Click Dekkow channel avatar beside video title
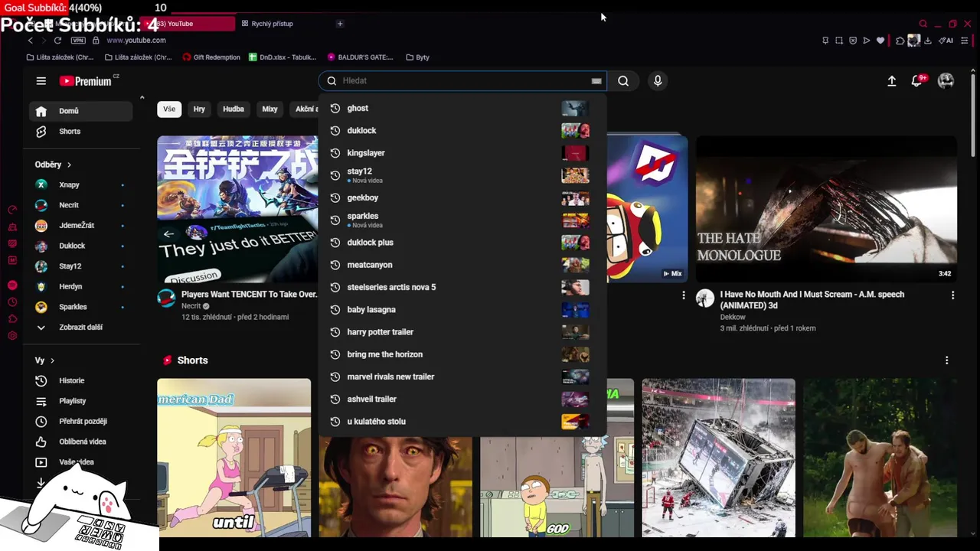The height and width of the screenshot is (551, 980). point(705,298)
